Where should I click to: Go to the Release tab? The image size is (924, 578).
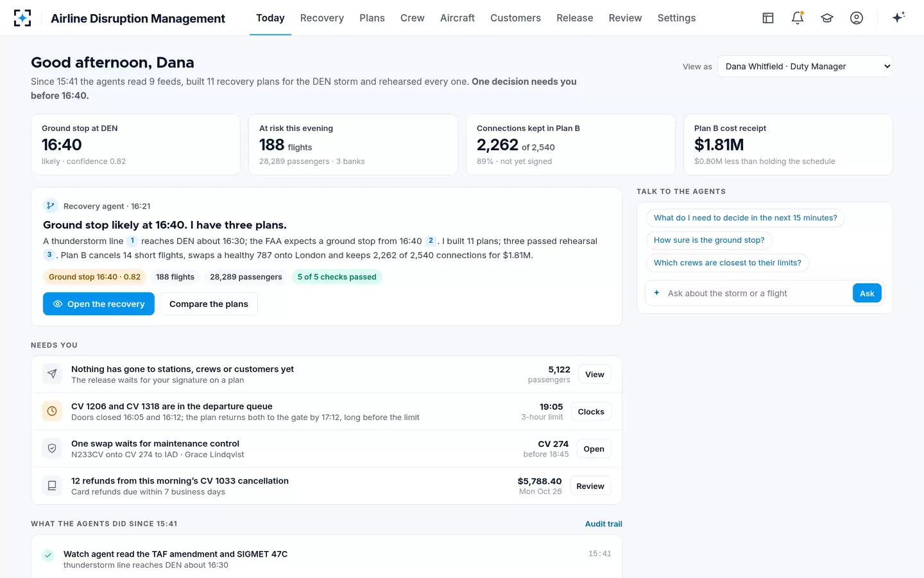click(575, 18)
